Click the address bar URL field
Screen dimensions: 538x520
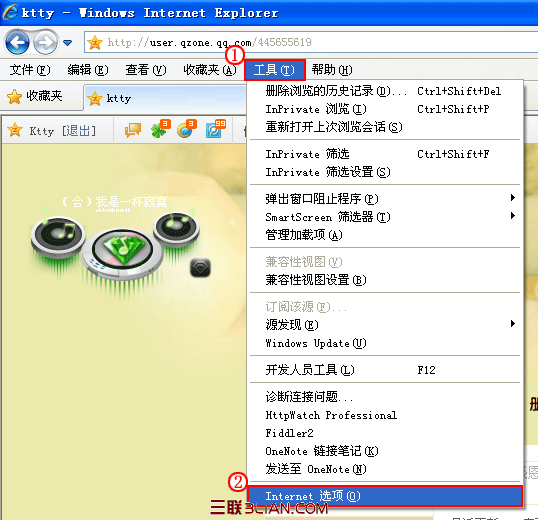311,42
